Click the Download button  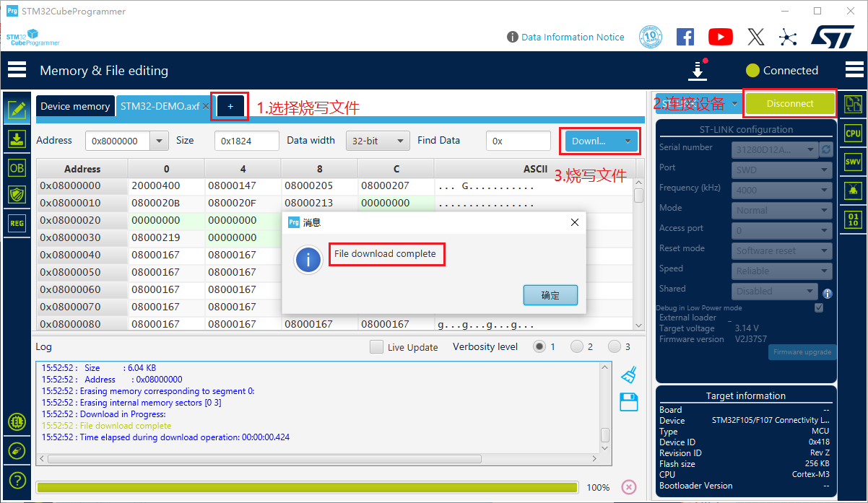click(x=591, y=141)
